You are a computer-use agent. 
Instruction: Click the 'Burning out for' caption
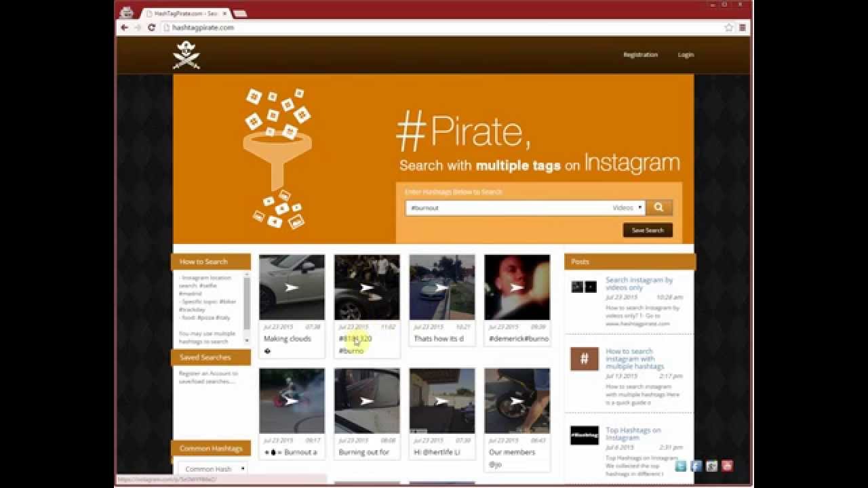pos(364,452)
